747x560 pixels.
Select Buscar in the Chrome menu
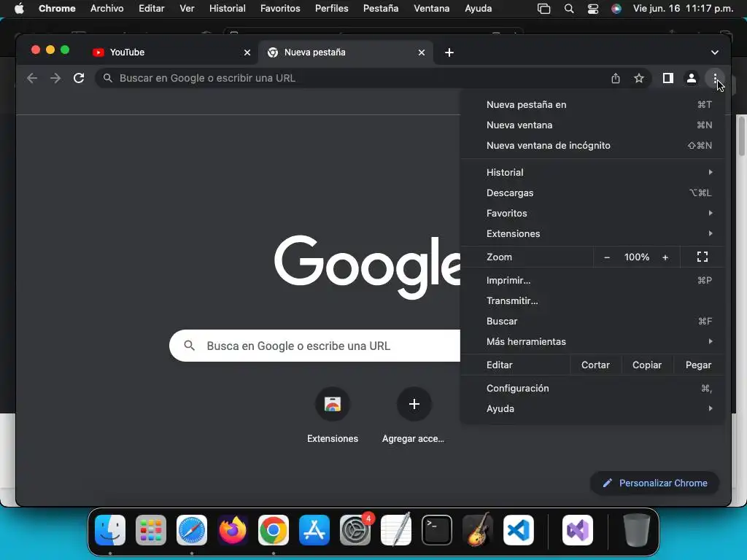click(x=592, y=322)
